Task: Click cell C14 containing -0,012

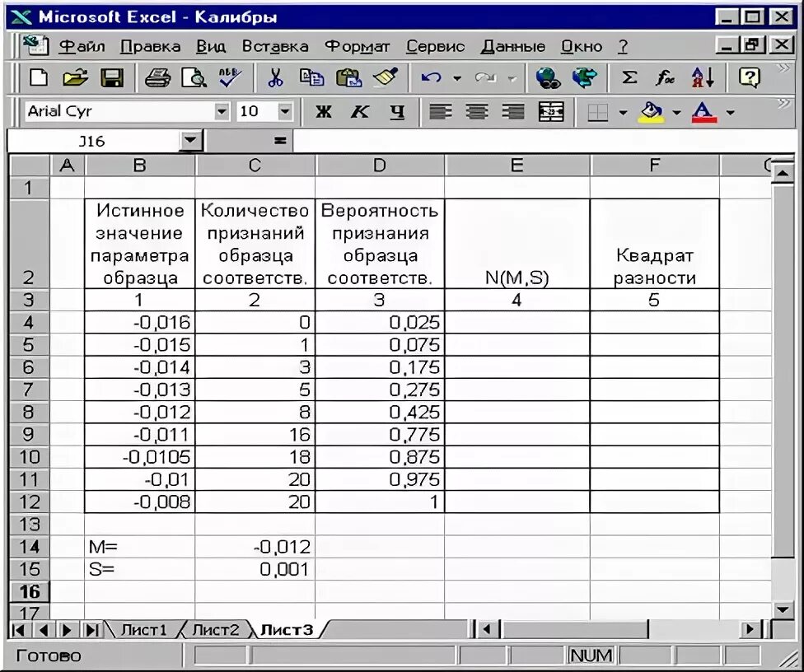Action: [255, 547]
